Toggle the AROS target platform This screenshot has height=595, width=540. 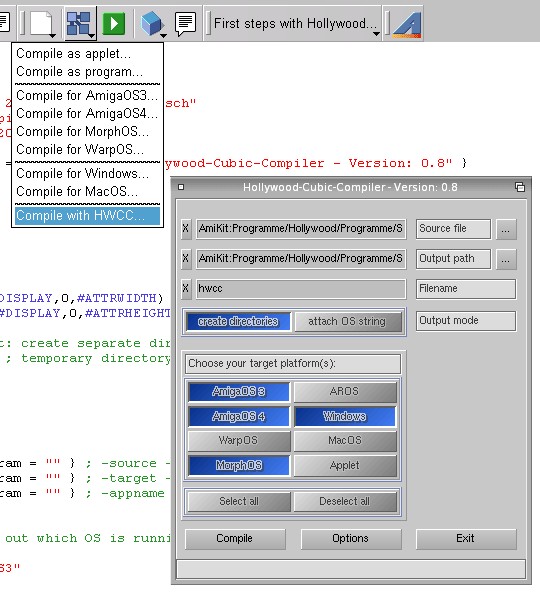click(x=345, y=392)
